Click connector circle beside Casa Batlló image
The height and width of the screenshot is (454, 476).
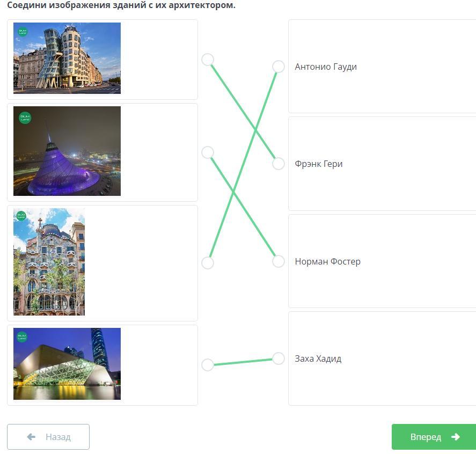point(208,263)
